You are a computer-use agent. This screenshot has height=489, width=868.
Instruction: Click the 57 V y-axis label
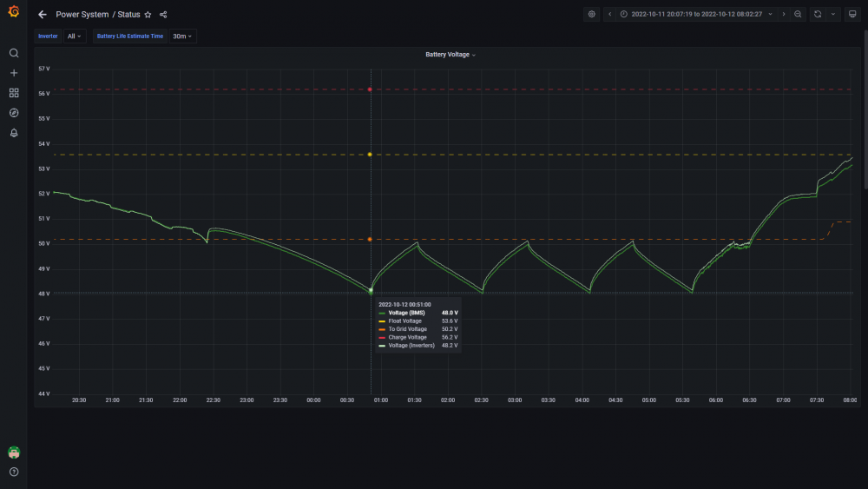point(44,69)
